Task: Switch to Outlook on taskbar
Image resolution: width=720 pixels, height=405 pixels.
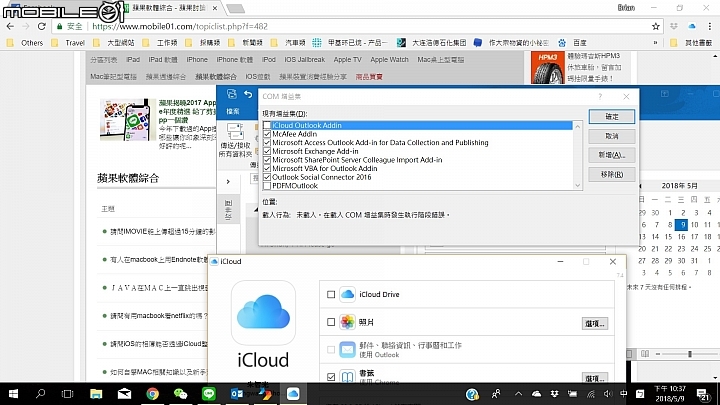Action: [x=236, y=394]
